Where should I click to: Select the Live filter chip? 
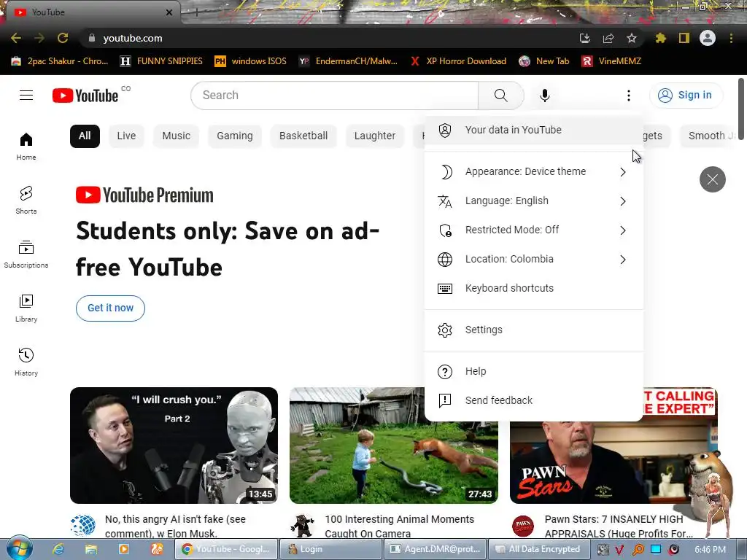point(126,136)
